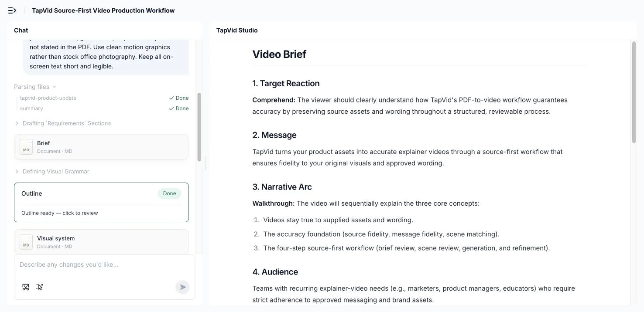
Task: Send message with the arrow button
Action: click(183, 287)
